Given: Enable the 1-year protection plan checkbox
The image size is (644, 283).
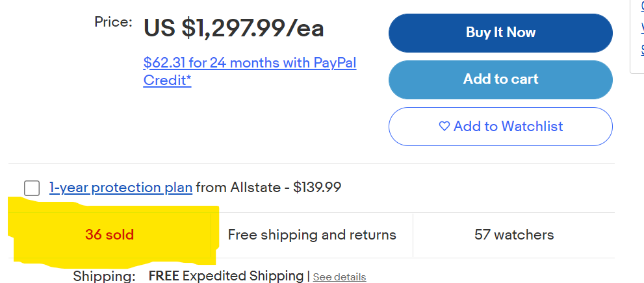Looking at the screenshot, I should click(32, 188).
